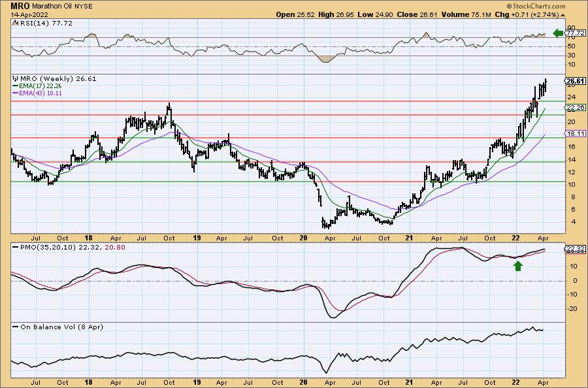The width and height of the screenshot is (588, 388).
Task: Click the 22.26 EMA tag on right axis
Action: 575,108
